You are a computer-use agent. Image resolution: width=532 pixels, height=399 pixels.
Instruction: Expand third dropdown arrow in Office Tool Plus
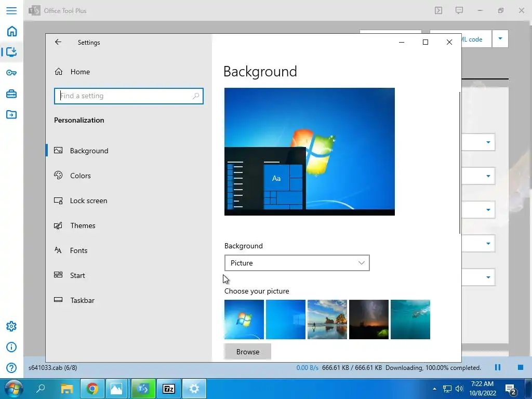click(488, 210)
